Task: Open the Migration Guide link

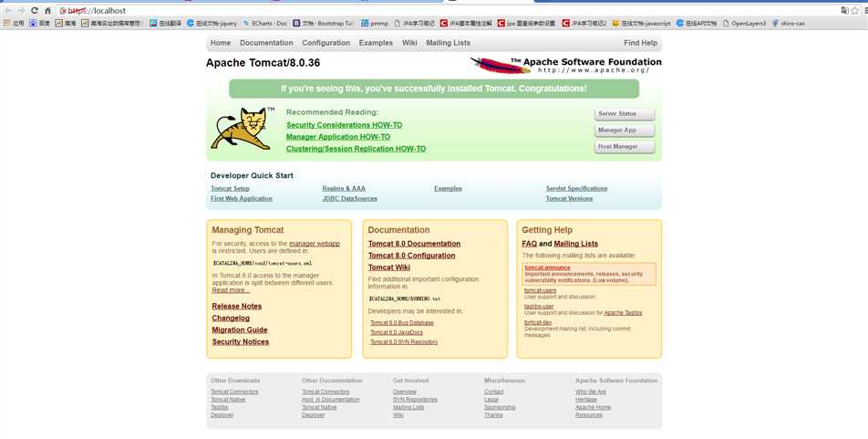Action: (240, 329)
